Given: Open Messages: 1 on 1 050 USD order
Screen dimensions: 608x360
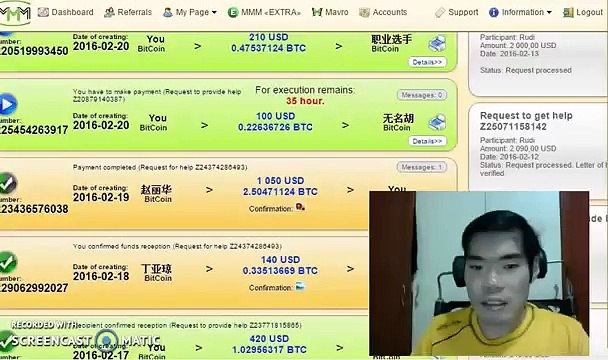Looking at the screenshot, I should coord(422,167).
